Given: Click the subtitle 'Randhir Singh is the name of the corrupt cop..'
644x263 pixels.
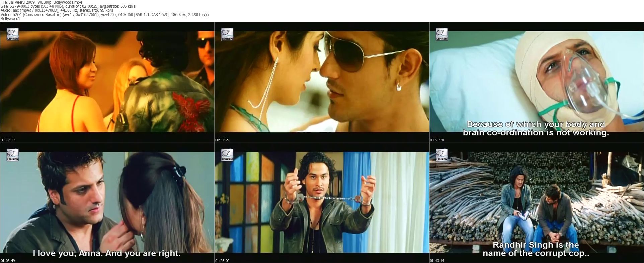Looking at the screenshot, I should click(x=536, y=249).
